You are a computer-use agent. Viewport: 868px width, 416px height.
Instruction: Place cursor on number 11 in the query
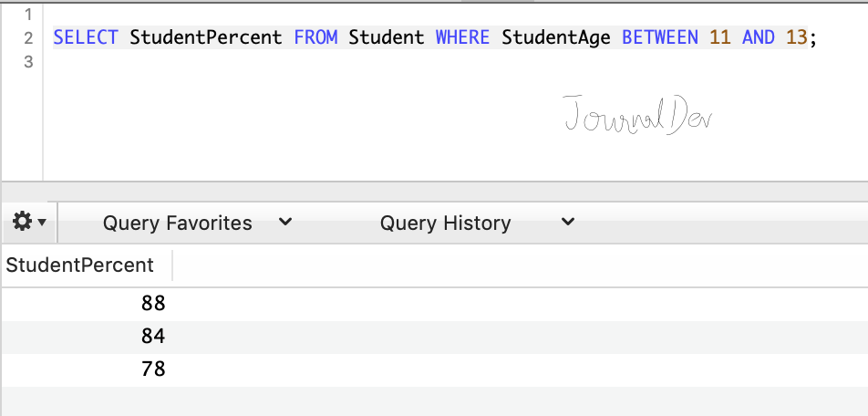[719, 38]
